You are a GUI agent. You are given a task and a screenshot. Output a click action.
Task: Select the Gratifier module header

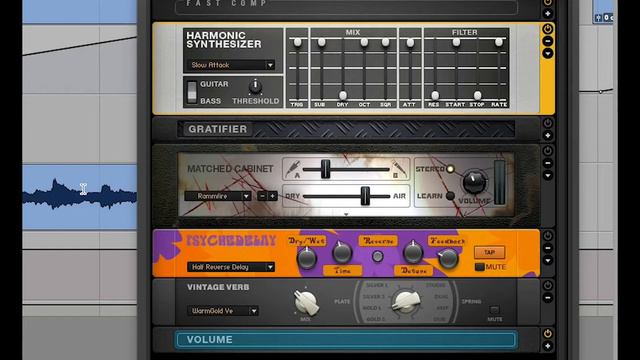tap(346, 129)
